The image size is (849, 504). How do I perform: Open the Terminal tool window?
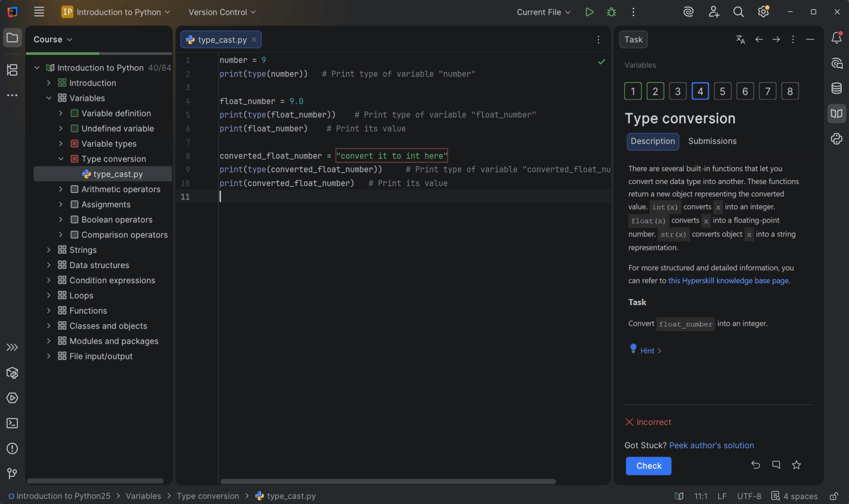click(12, 423)
